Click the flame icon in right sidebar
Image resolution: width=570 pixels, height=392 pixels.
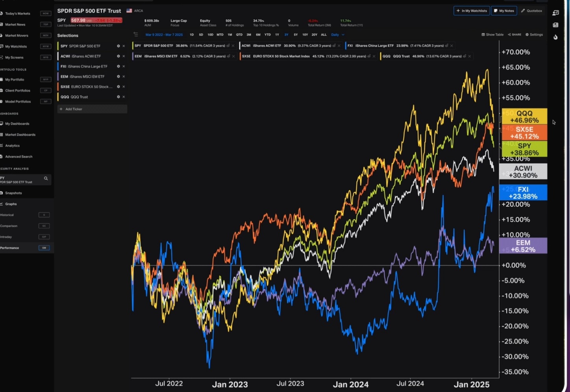pos(555,37)
